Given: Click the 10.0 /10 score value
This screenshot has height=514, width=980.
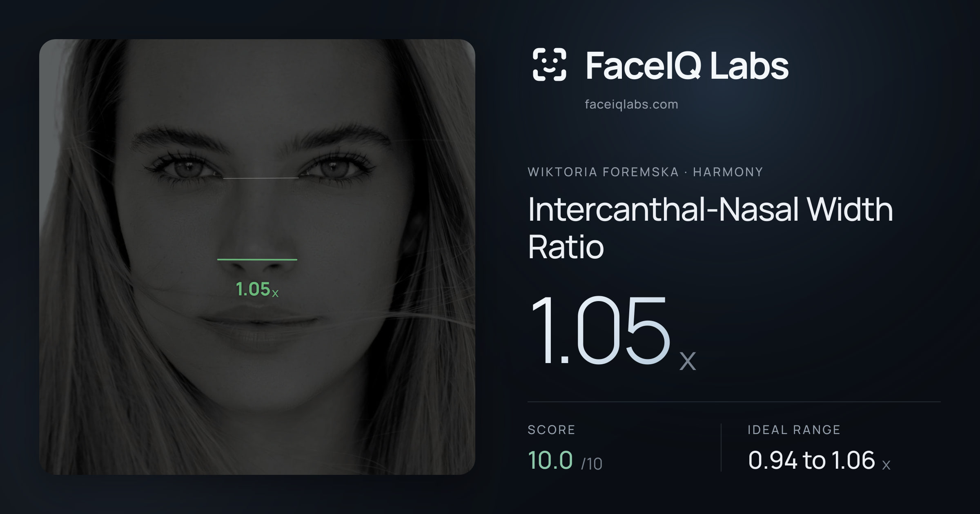Looking at the screenshot, I should [565, 461].
